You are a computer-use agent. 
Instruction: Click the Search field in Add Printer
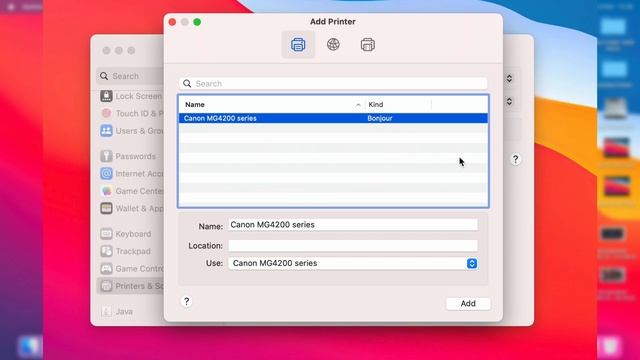[x=333, y=84]
